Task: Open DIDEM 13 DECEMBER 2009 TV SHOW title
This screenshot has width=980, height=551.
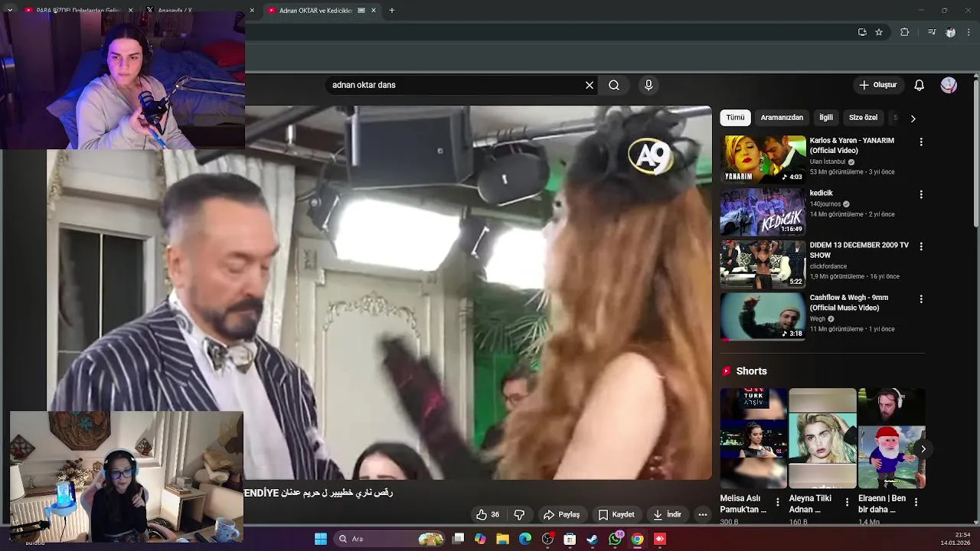Action: click(x=859, y=250)
